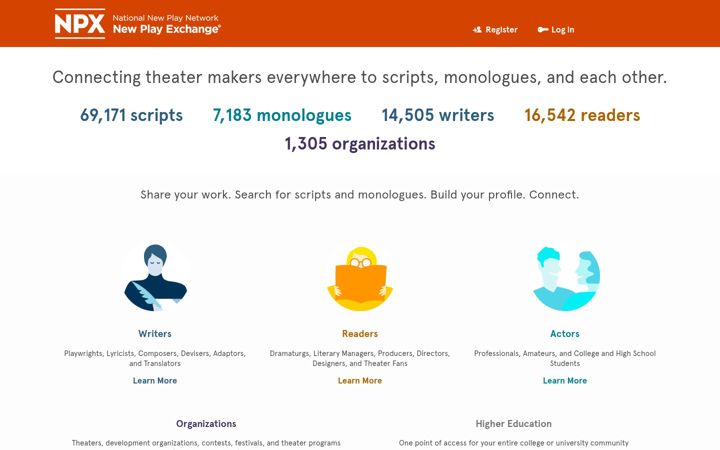Click the NPX logo
This screenshot has width=720, height=450.
tap(80, 23)
